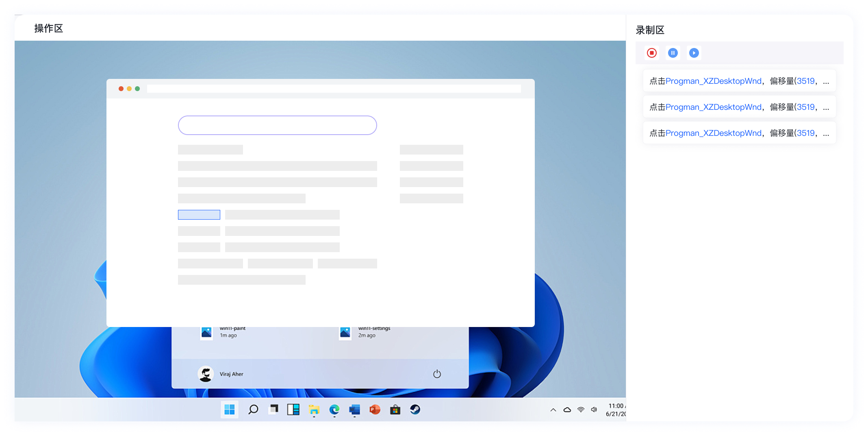Launch Steam from the taskbar
This screenshot has width=868, height=436.
point(415,410)
